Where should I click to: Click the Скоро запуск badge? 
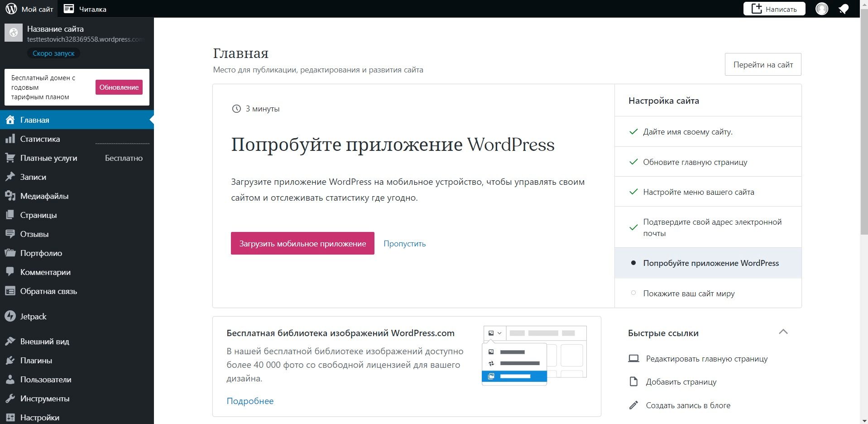click(53, 53)
